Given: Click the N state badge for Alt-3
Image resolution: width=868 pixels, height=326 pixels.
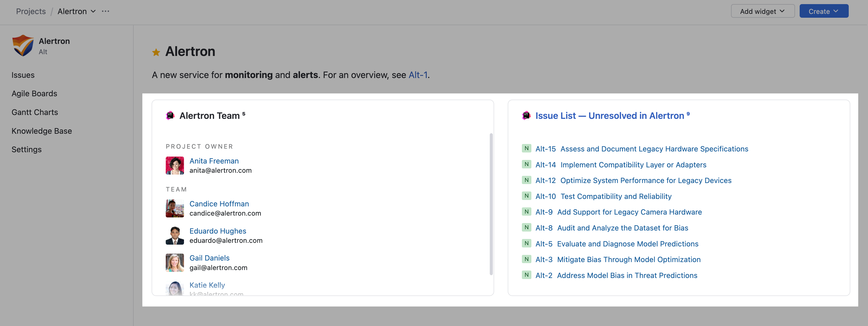Looking at the screenshot, I should tap(526, 259).
